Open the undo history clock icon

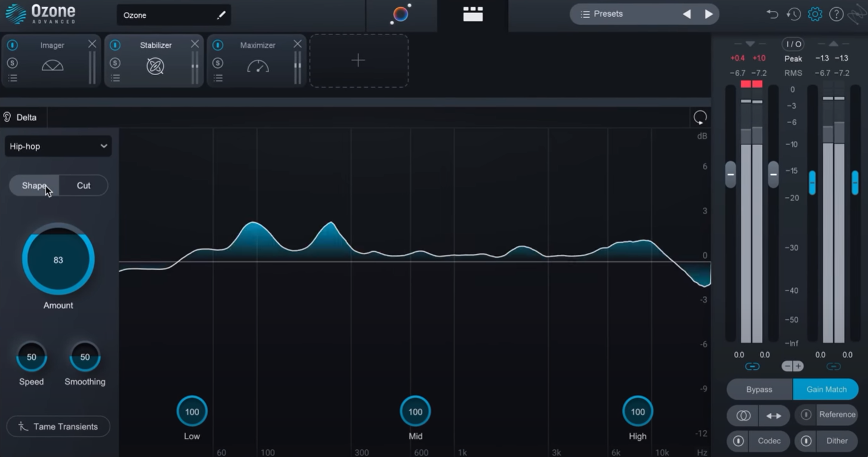pos(793,14)
